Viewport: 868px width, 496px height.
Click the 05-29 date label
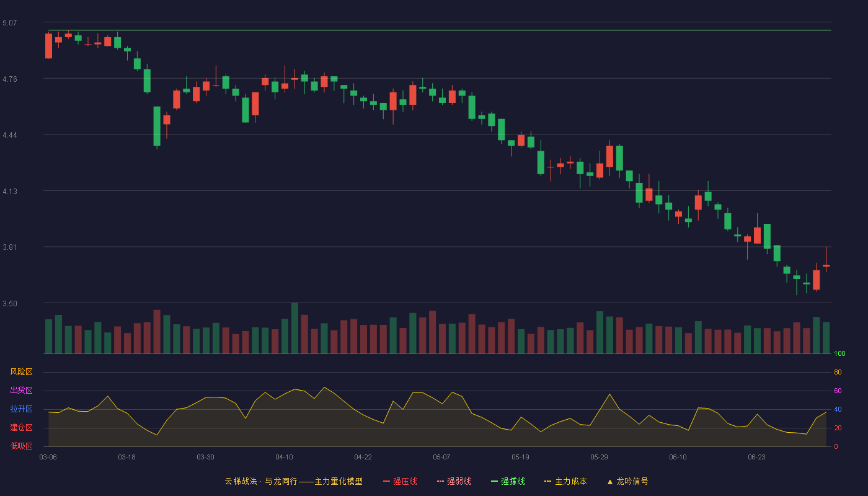click(599, 457)
